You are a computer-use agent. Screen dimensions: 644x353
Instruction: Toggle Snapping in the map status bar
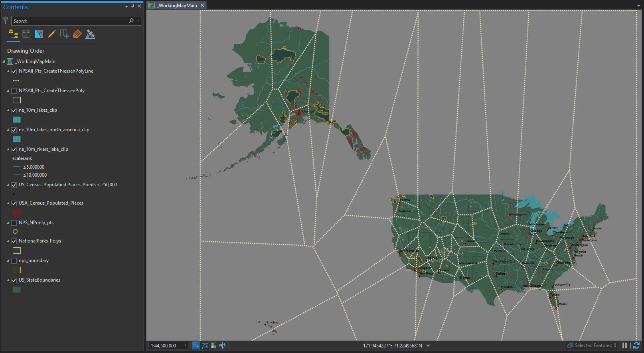click(196, 345)
